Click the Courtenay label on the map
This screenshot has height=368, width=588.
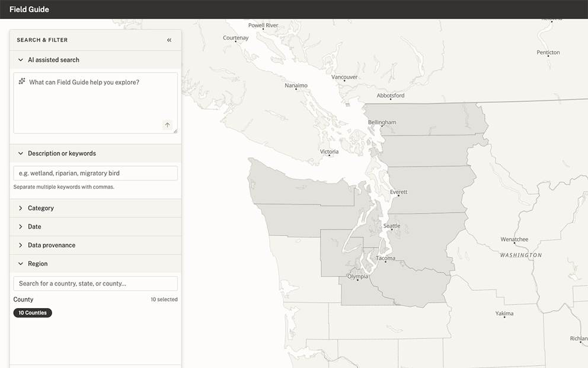tap(235, 37)
